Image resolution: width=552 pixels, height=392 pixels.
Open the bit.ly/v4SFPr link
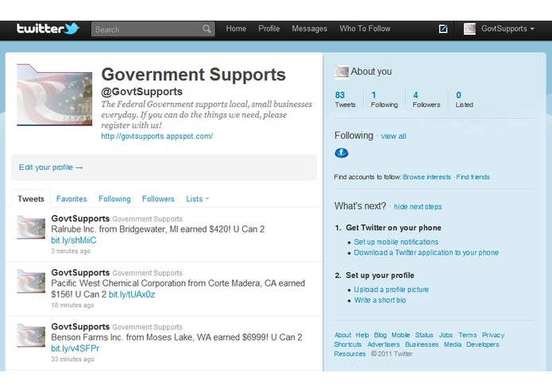coord(75,348)
